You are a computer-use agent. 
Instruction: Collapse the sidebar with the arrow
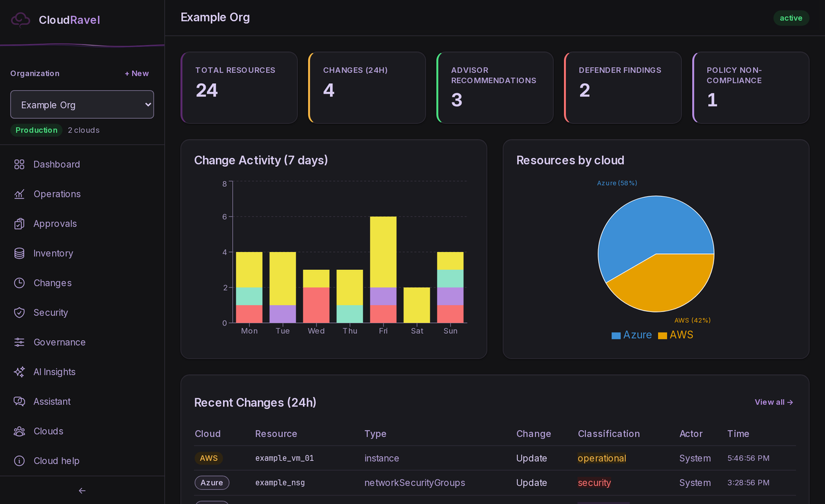pos(82,490)
